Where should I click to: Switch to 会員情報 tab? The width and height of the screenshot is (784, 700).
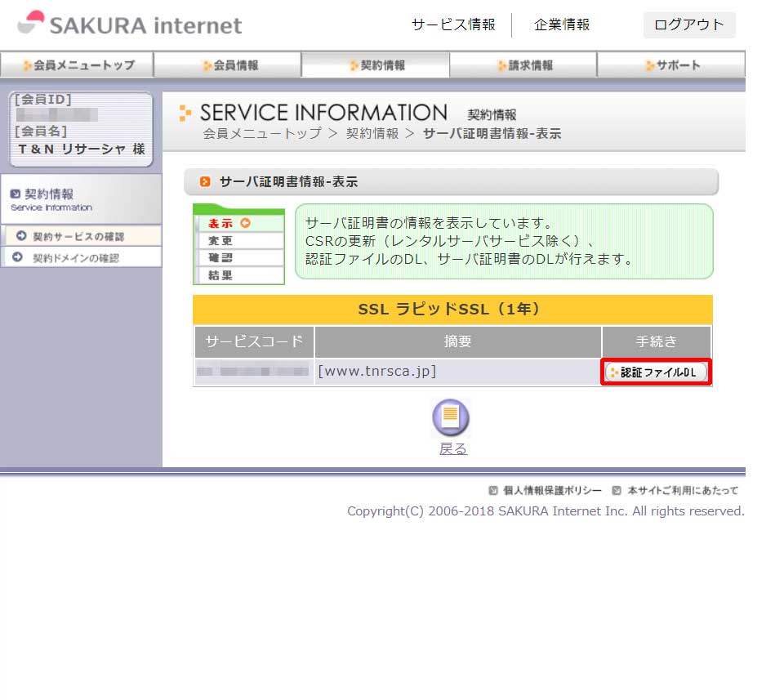coord(228,65)
